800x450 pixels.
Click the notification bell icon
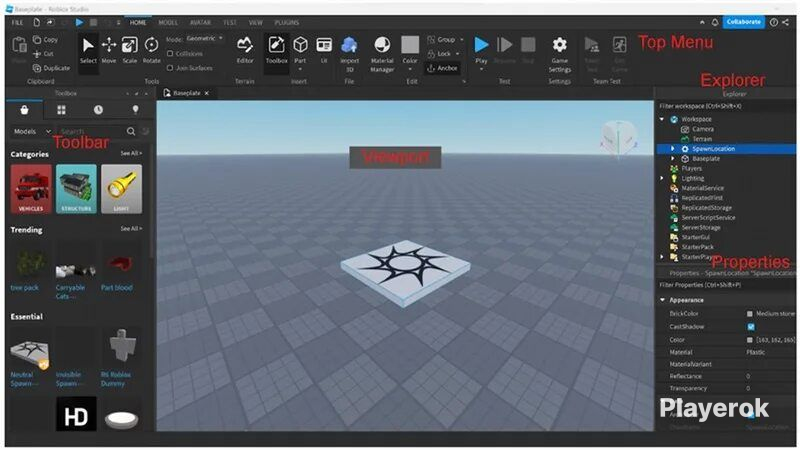(x=715, y=22)
